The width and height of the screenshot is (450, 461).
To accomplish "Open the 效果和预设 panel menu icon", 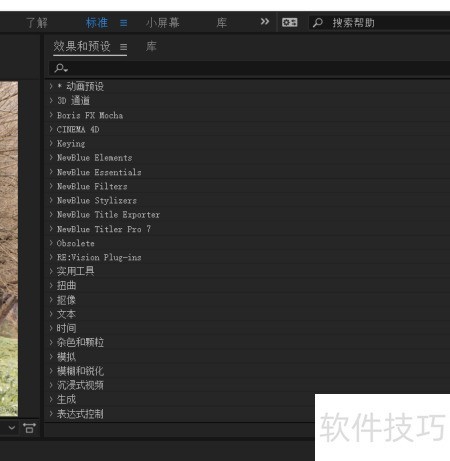I will click(x=123, y=47).
